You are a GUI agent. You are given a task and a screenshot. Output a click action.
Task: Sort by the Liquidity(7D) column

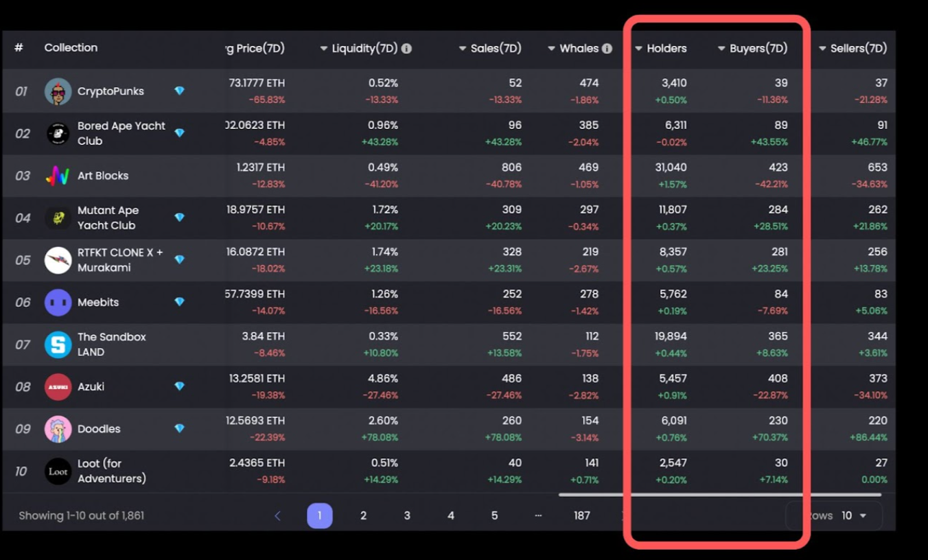click(x=359, y=48)
